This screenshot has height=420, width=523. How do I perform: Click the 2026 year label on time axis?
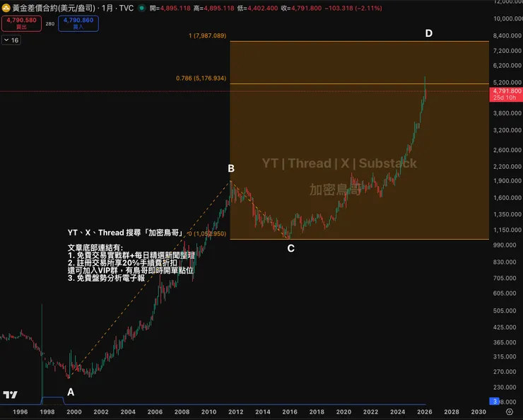point(425,412)
